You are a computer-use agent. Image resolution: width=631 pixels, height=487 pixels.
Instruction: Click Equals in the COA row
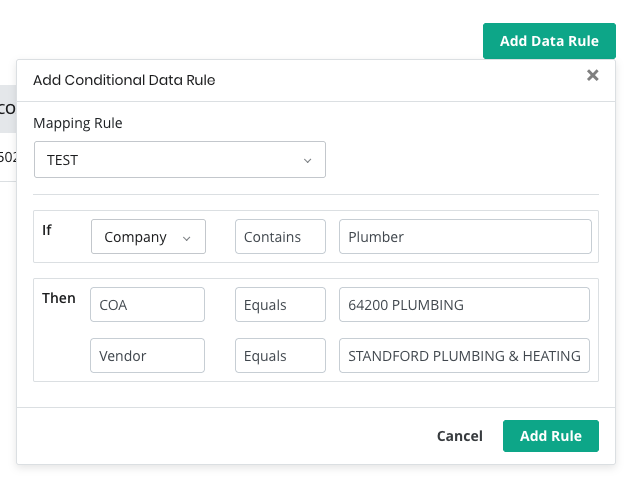coord(281,305)
